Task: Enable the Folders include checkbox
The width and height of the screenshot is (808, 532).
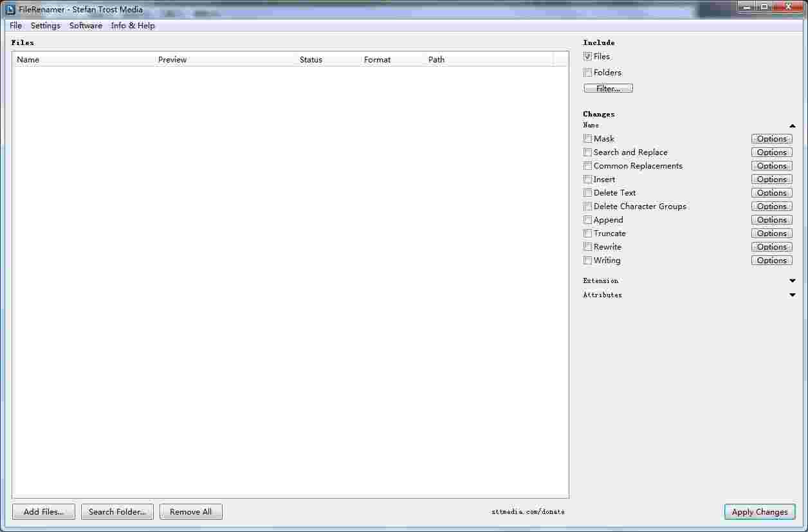Action: 587,73
